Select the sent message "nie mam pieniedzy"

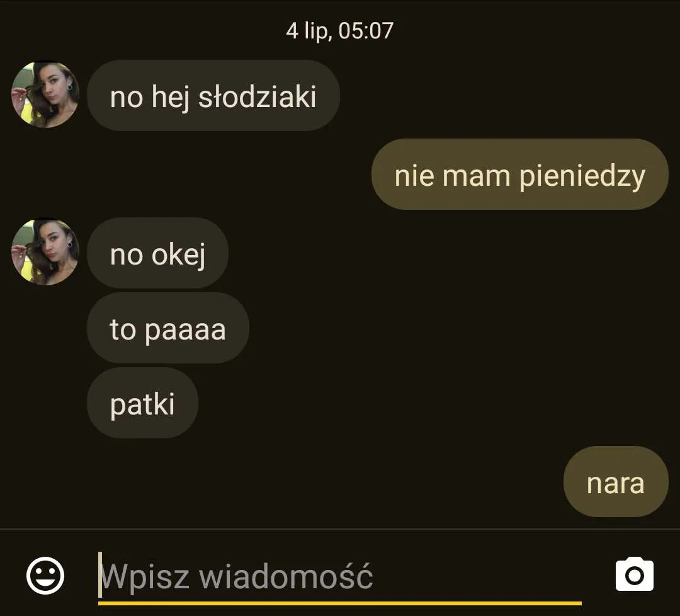click(x=519, y=174)
